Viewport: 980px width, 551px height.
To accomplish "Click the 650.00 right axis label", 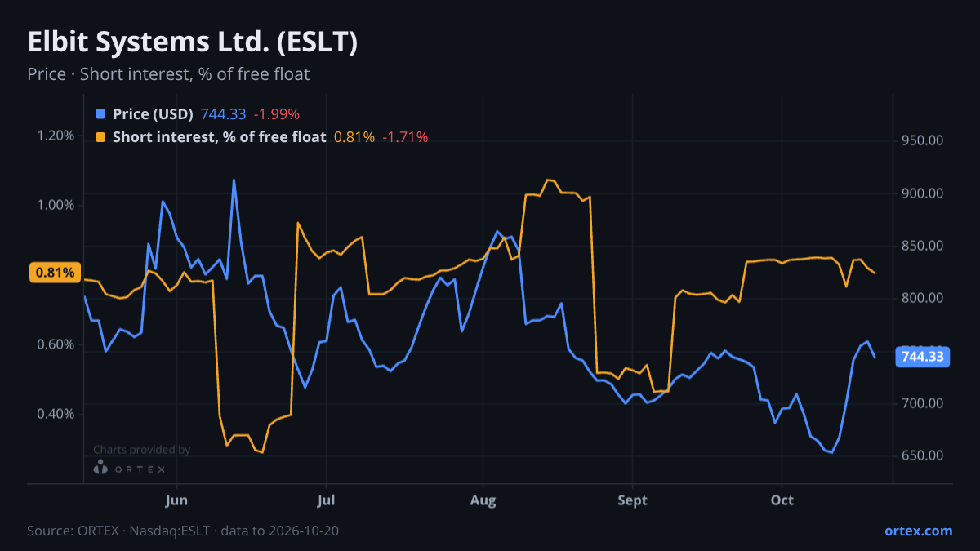I will [x=923, y=455].
